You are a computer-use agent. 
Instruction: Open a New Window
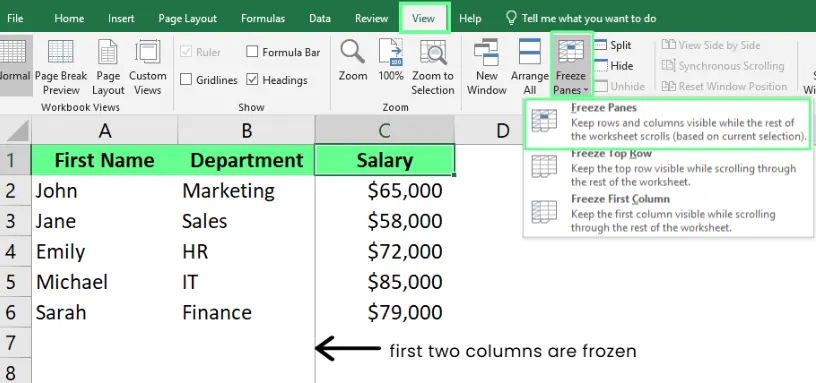pyautogui.click(x=487, y=67)
